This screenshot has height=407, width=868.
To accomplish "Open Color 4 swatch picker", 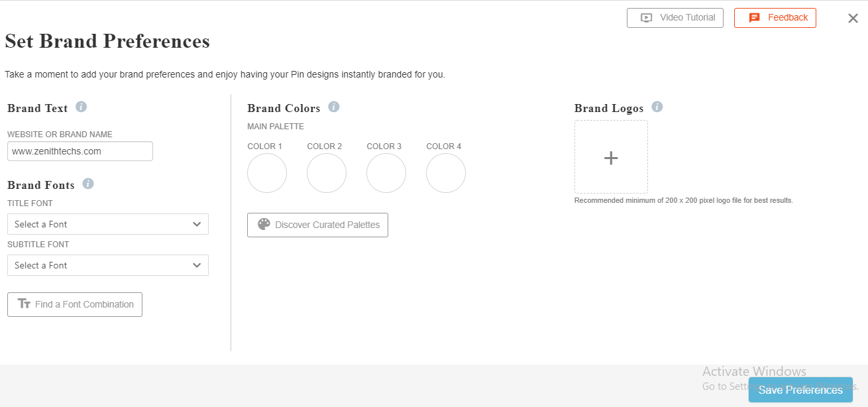I will pyautogui.click(x=446, y=173).
